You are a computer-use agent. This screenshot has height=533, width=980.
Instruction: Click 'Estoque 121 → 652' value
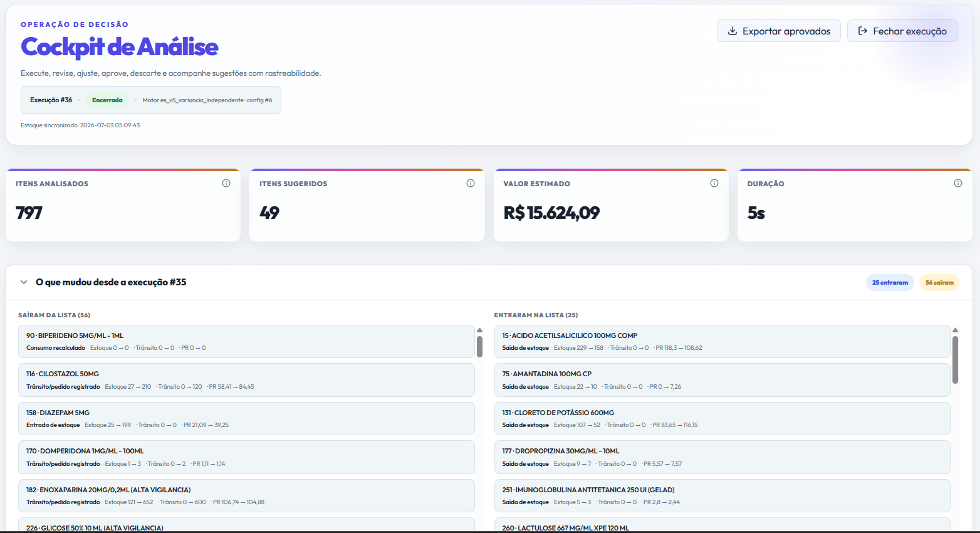click(x=129, y=502)
